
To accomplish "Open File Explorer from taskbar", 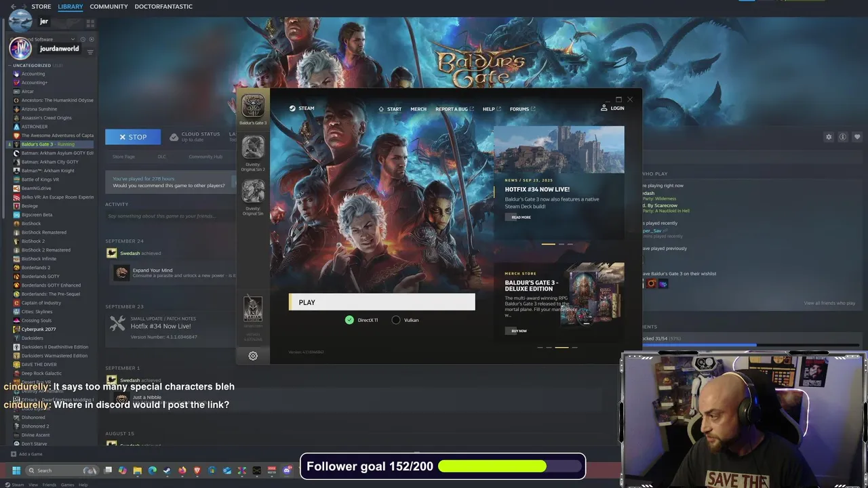I will tap(138, 470).
